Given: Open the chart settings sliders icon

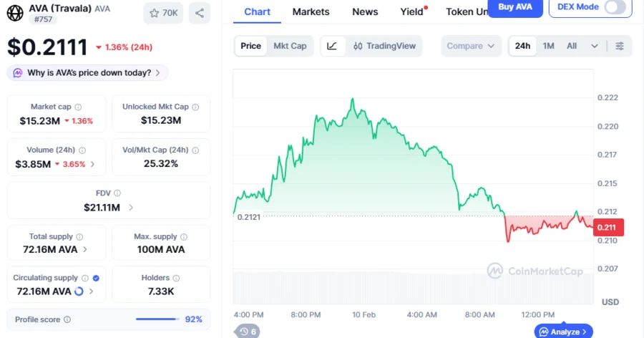Looking at the screenshot, I should [x=620, y=46].
